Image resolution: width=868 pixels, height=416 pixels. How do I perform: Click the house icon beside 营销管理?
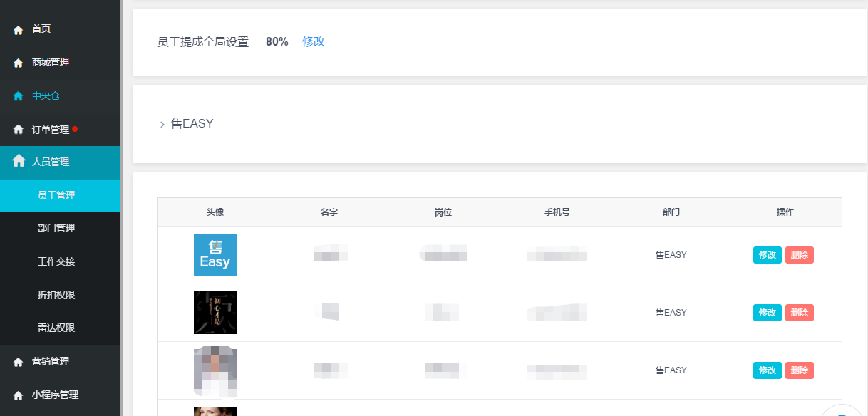(x=19, y=363)
